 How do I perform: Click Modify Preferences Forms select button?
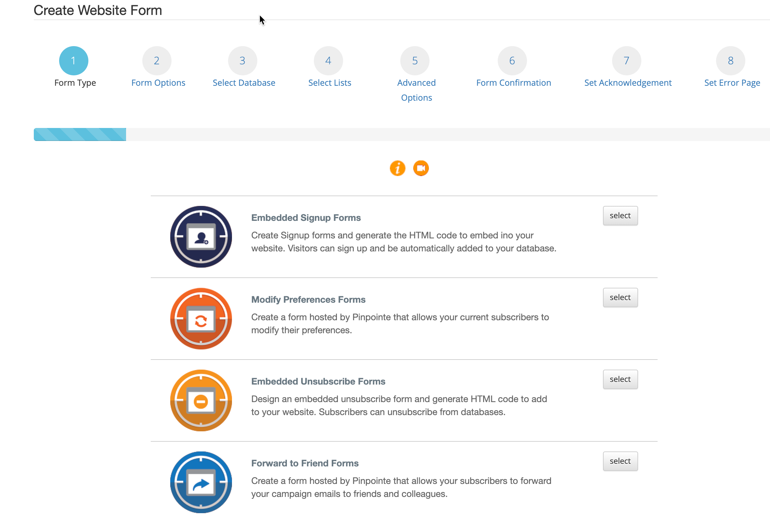pyautogui.click(x=620, y=297)
